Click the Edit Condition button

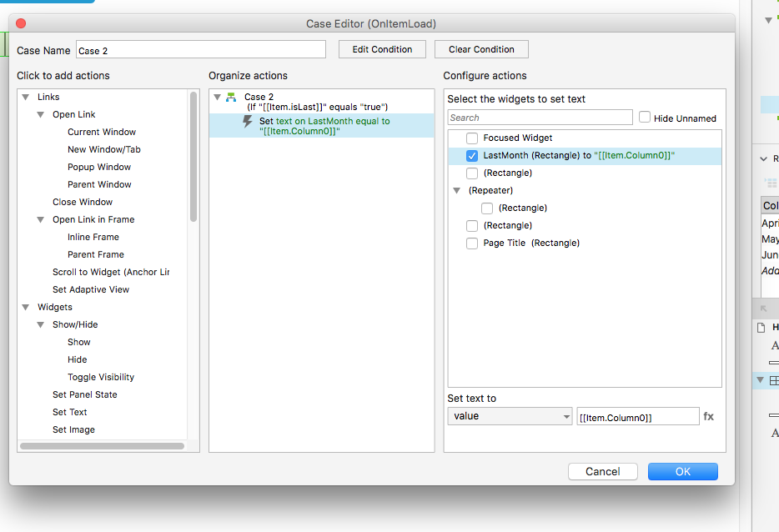tap(382, 48)
